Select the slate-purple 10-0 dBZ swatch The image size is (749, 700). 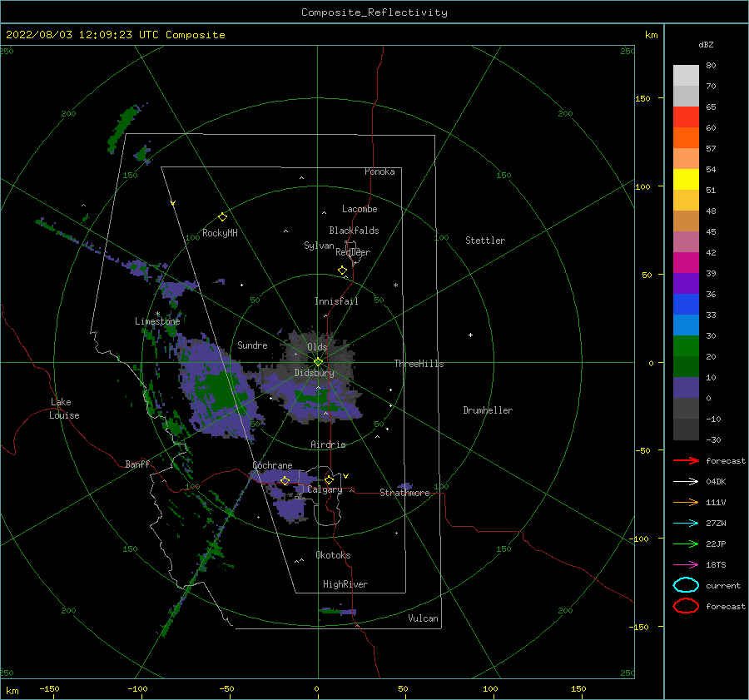(x=686, y=388)
